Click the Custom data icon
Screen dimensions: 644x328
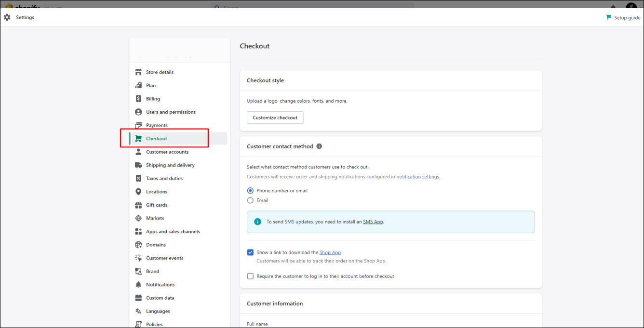pos(138,298)
